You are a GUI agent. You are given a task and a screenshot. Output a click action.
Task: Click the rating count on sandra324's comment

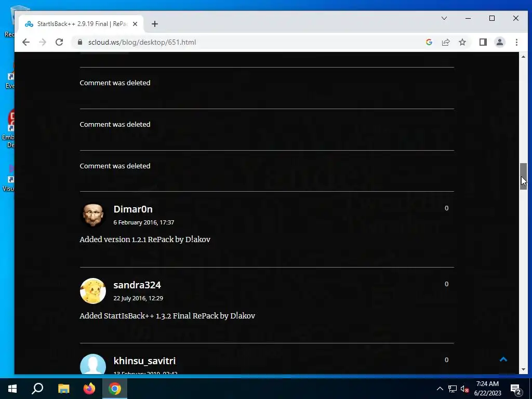[x=446, y=284]
